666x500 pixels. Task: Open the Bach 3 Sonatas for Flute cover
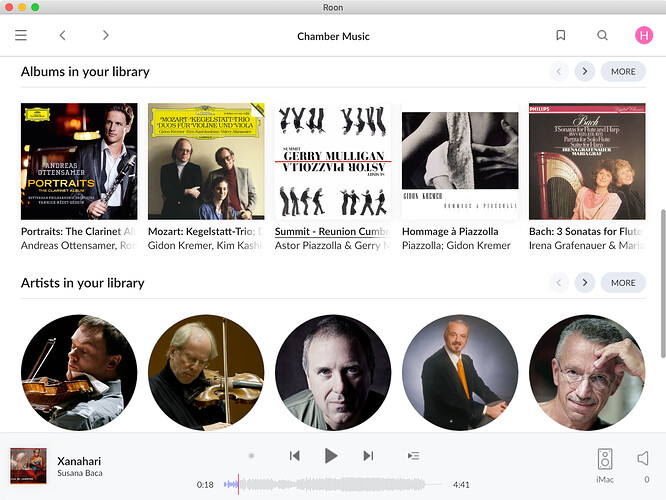pyautogui.click(x=587, y=161)
